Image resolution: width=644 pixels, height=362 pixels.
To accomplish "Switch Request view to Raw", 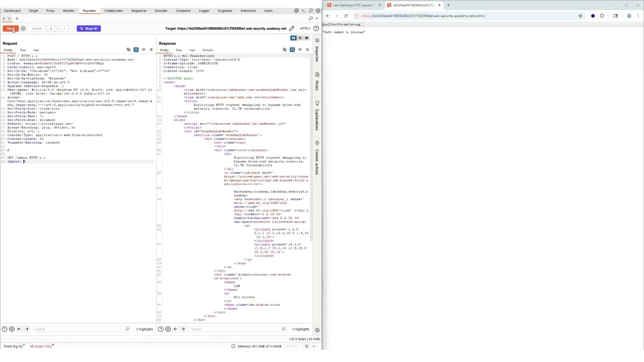I will (23, 50).
